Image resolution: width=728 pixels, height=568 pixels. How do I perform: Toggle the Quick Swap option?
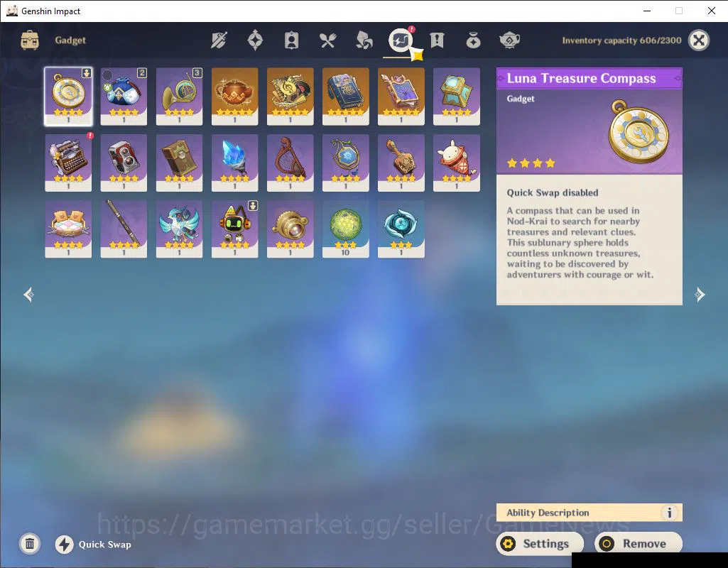coord(93,545)
